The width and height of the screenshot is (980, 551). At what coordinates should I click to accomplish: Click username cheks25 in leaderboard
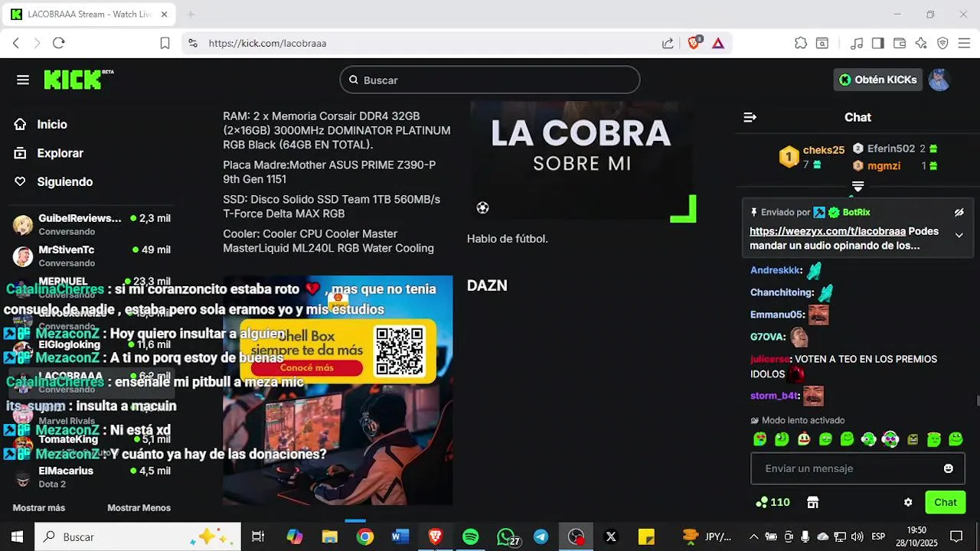[x=824, y=150]
